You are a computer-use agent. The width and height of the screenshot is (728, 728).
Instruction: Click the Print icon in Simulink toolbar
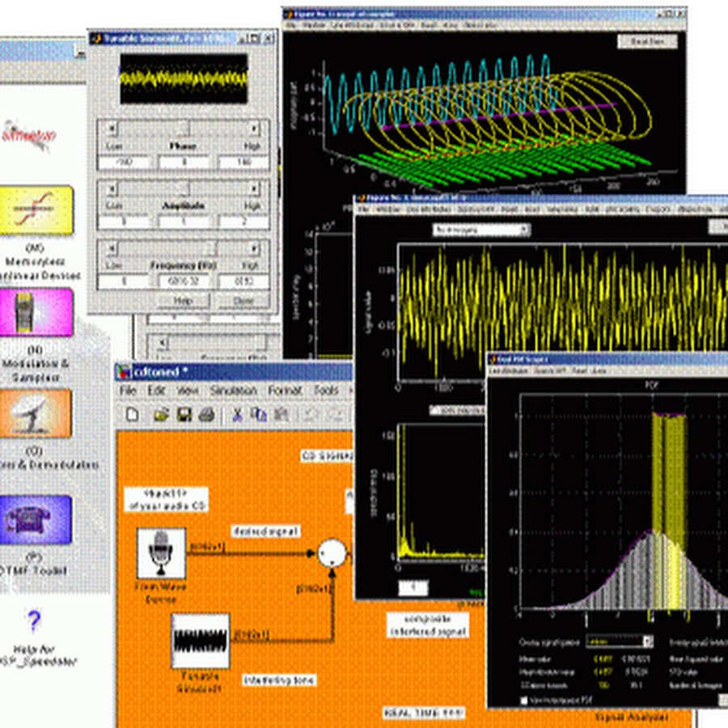click(206, 414)
